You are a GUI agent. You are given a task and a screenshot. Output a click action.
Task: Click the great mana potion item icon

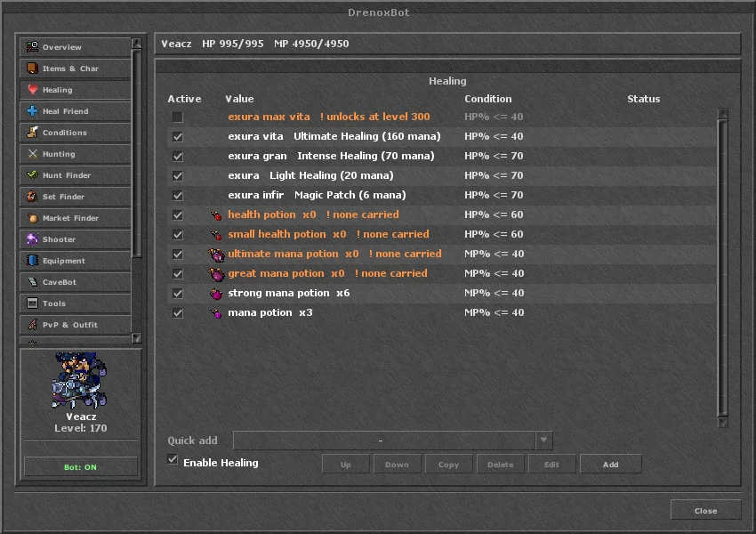216,274
